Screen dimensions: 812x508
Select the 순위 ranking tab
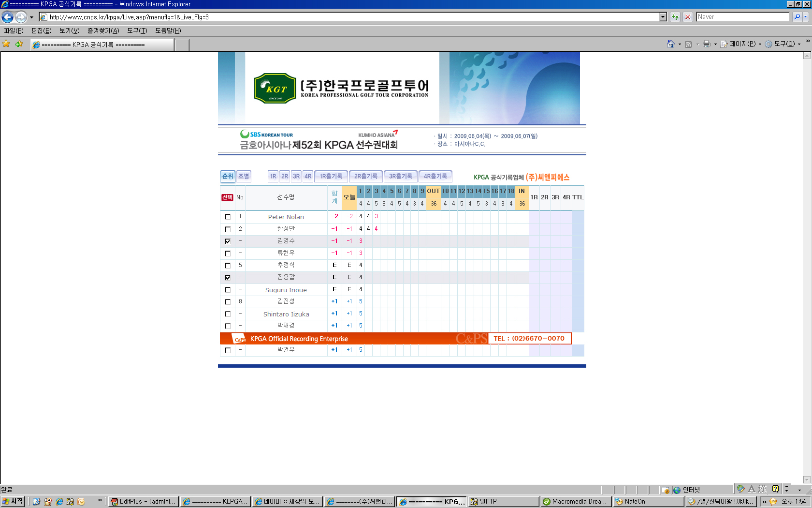point(228,176)
